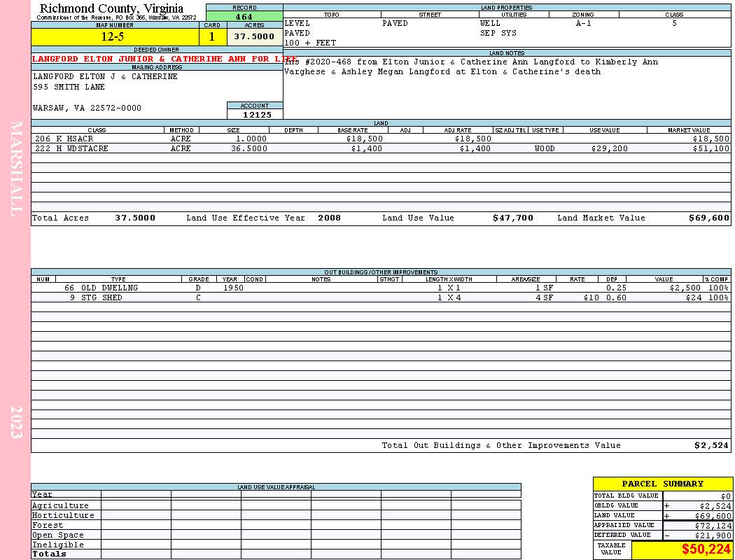Select land use value $47,700
This screenshot has height=560, width=735.
513,218
